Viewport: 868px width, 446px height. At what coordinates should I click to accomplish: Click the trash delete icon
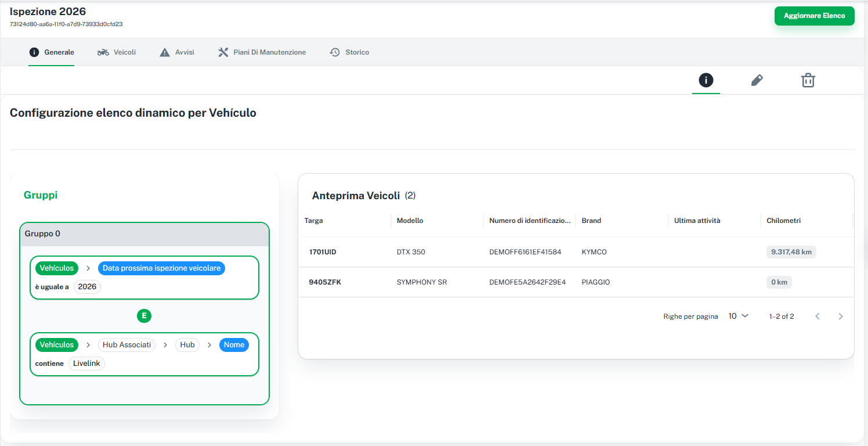coord(808,81)
